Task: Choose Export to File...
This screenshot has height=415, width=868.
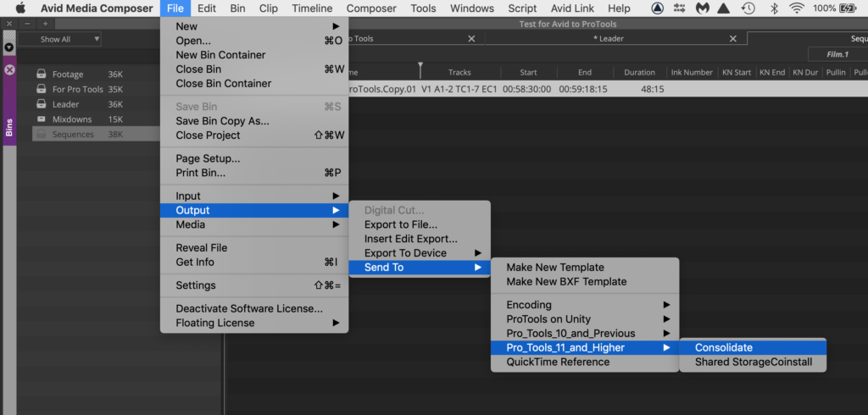Action: click(420, 224)
